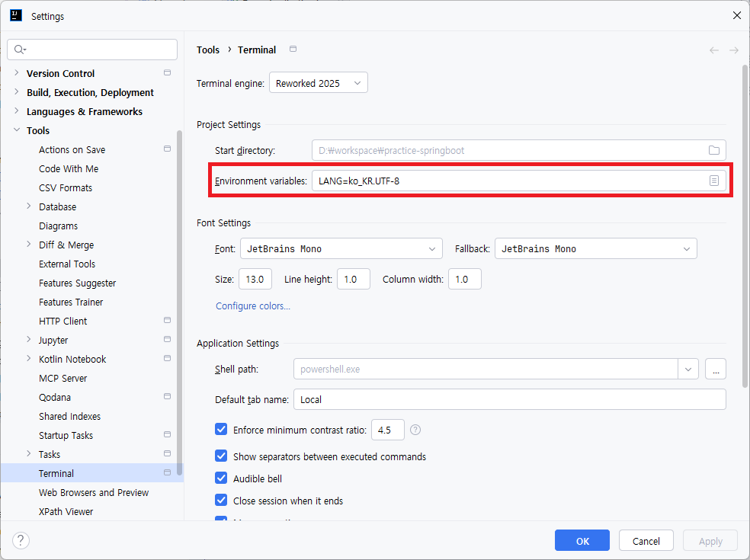The image size is (750, 560).
Task: Toggle Enforce minimum contrast ratio checkbox
Action: pos(221,429)
